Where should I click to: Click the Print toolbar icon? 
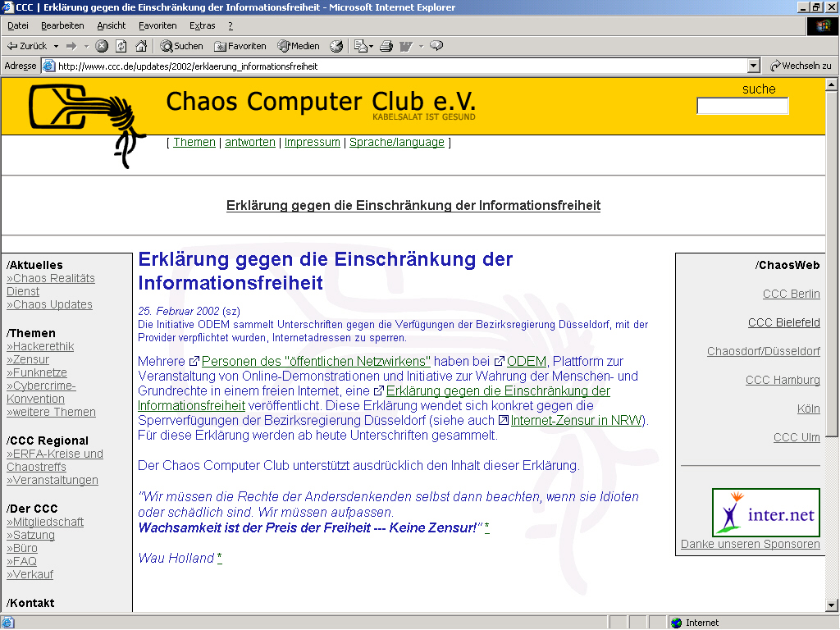point(386,46)
